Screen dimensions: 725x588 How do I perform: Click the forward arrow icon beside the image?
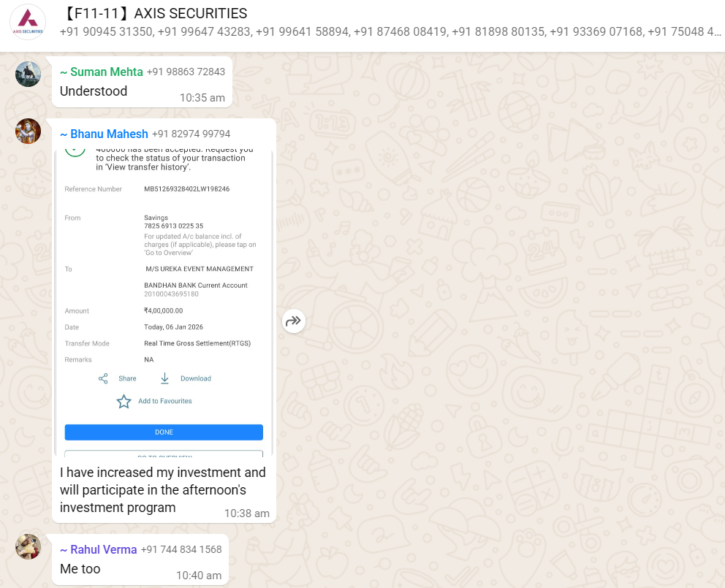[x=294, y=321]
